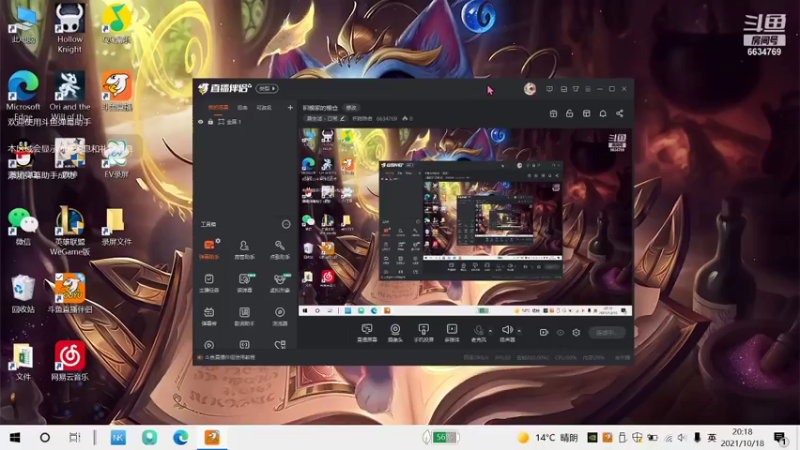The width and height of the screenshot is (800, 450).
Task: Click the room number 6634769 in the companion header
Action: tap(386, 118)
